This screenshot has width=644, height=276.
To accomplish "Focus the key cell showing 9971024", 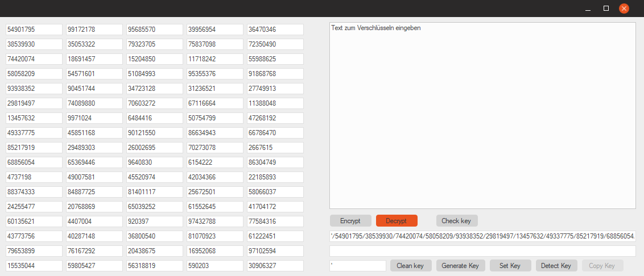I will tap(94, 118).
